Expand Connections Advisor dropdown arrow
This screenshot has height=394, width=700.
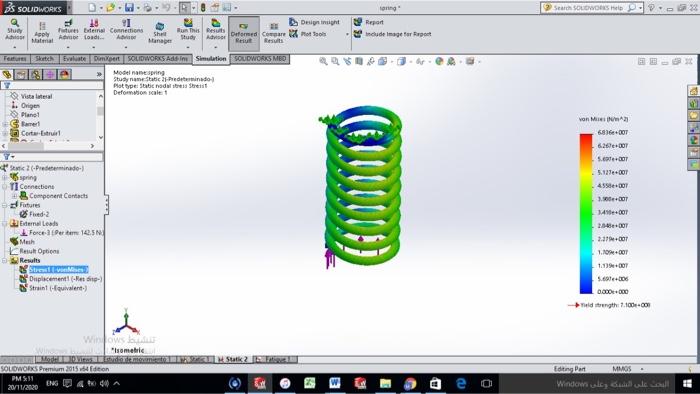click(126, 47)
